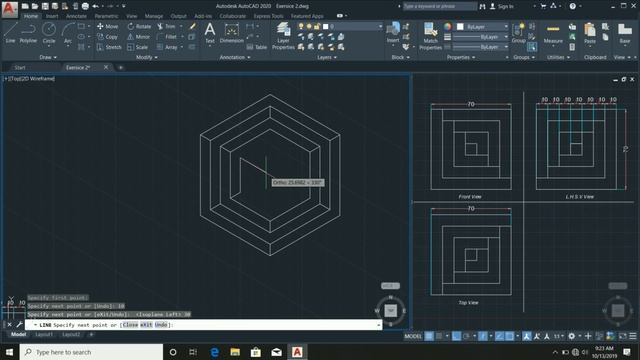Viewport: 640px width, 360px height.
Task: Toggle object snap tracking in status bar
Action: 499,336
